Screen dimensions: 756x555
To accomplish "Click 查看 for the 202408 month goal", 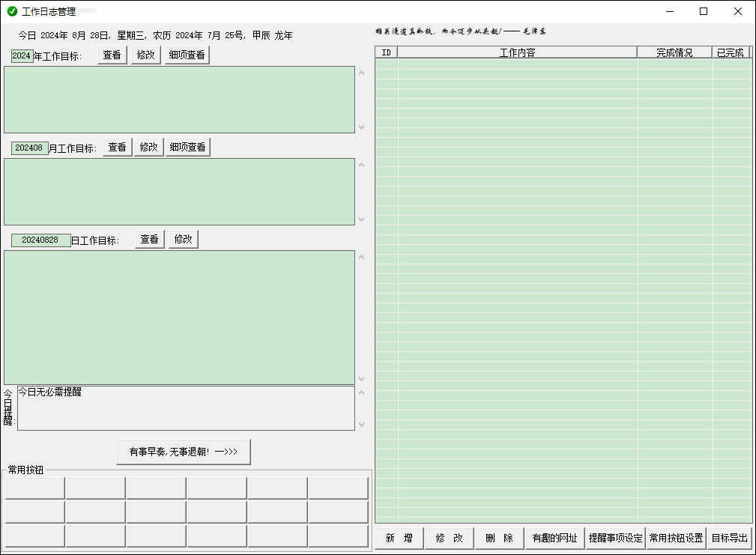I will pyautogui.click(x=117, y=147).
